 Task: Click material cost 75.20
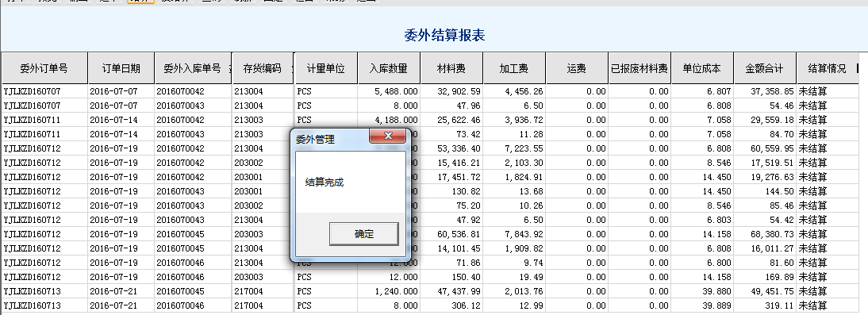pyautogui.click(x=451, y=206)
